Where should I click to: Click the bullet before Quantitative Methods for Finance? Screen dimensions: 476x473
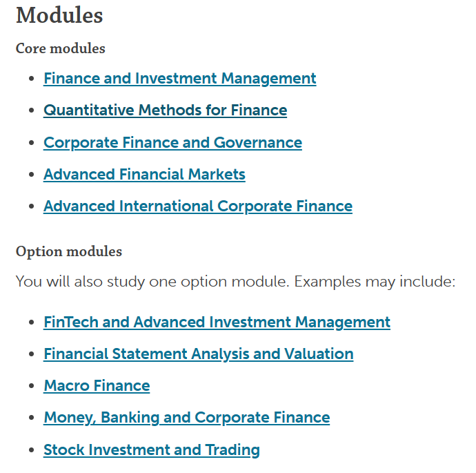click(31, 110)
